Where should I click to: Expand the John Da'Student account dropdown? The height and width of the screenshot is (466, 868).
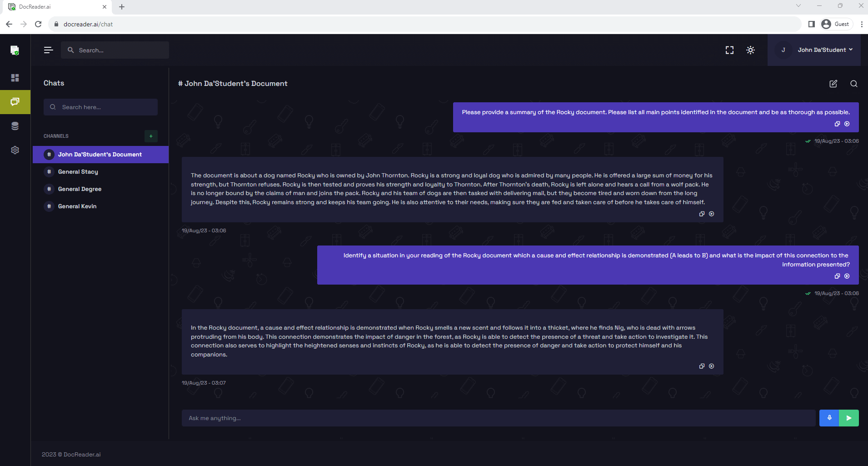click(825, 50)
